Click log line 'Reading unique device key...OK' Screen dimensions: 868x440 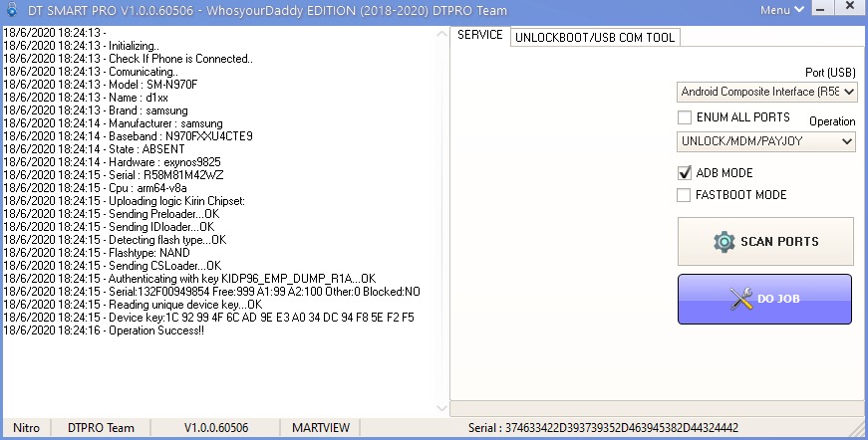point(133,305)
